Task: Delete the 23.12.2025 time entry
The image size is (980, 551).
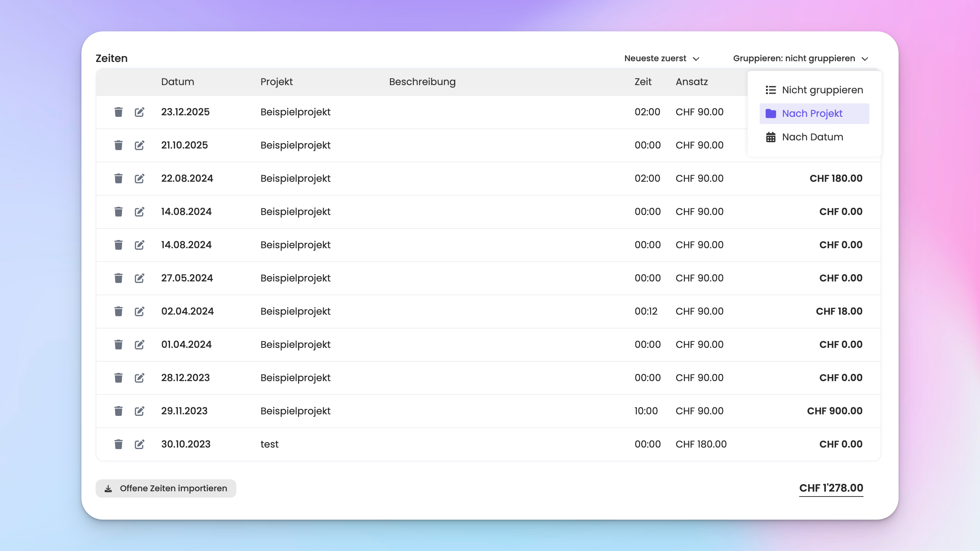Action: pyautogui.click(x=118, y=112)
